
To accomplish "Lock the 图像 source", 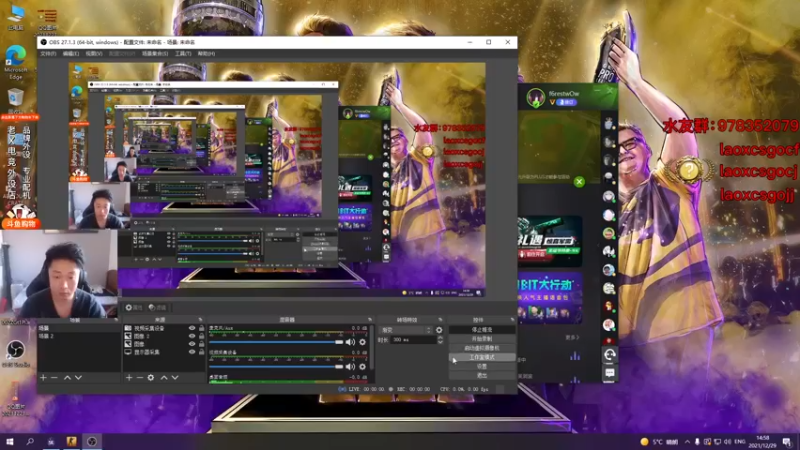I will [202, 344].
